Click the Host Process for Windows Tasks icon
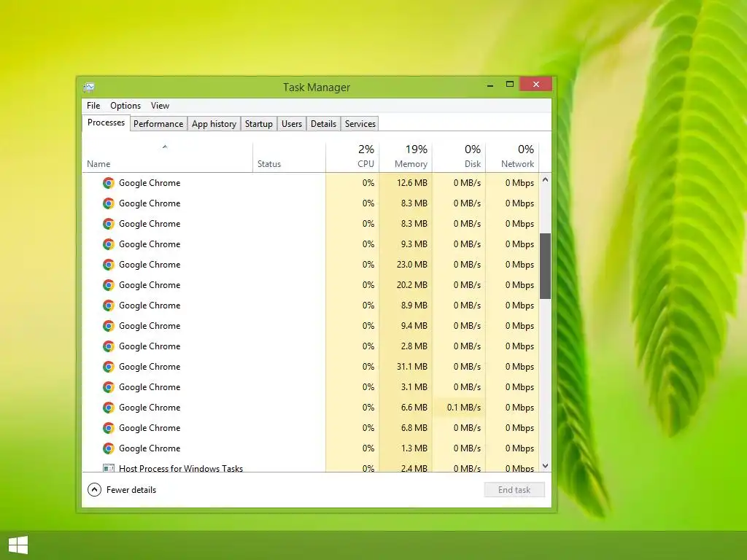This screenshot has width=747, height=560. 109,467
